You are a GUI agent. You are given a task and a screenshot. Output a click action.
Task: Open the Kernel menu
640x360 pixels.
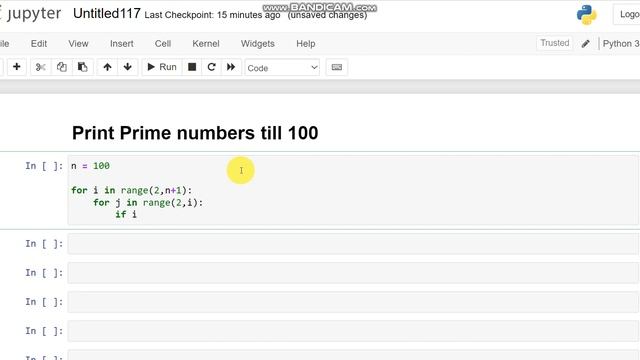[x=206, y=44]
